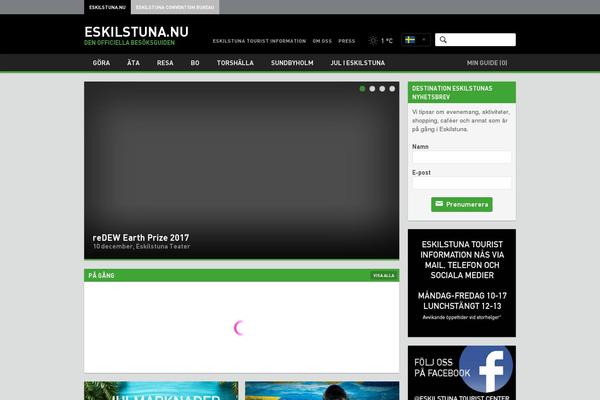Click the OM OSS link
This screenshot has width=600, height=400.
pos(322,41)
